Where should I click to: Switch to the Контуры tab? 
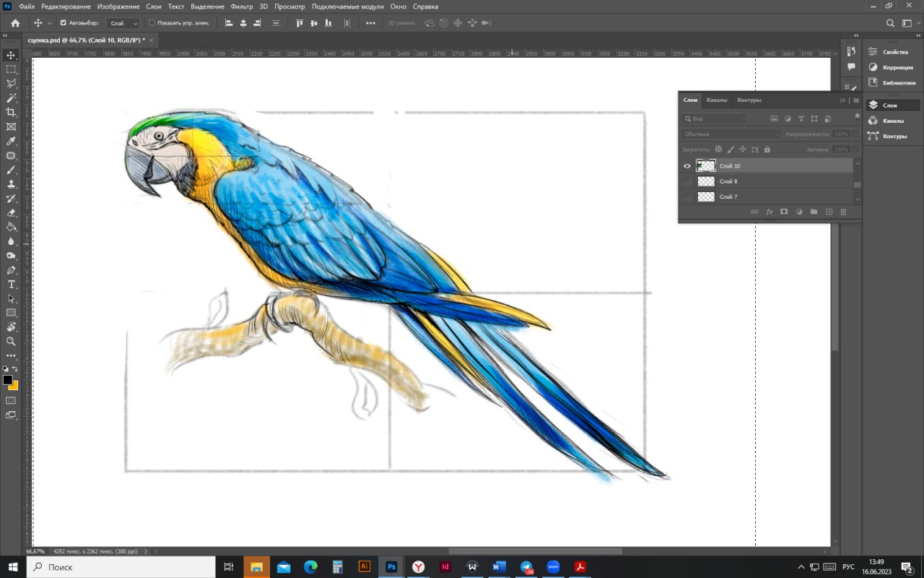pos(749,100)
